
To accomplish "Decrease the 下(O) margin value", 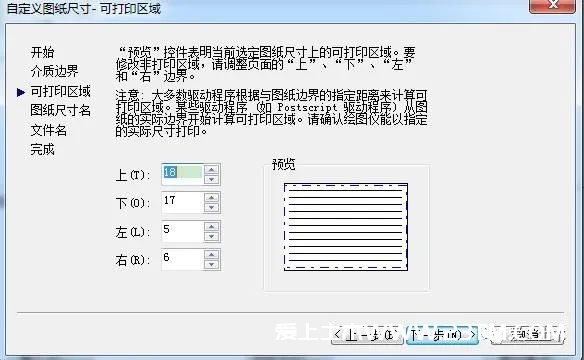I will coord(212,207).
